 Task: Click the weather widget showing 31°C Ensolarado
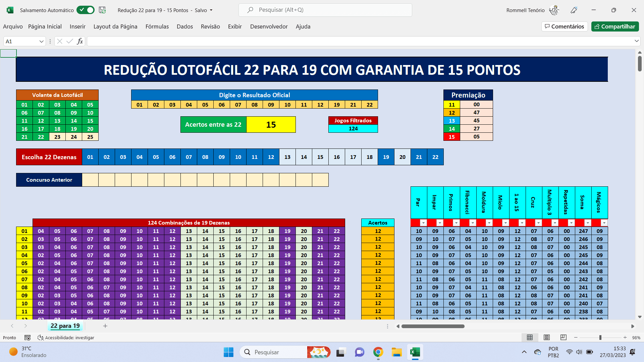28,352
